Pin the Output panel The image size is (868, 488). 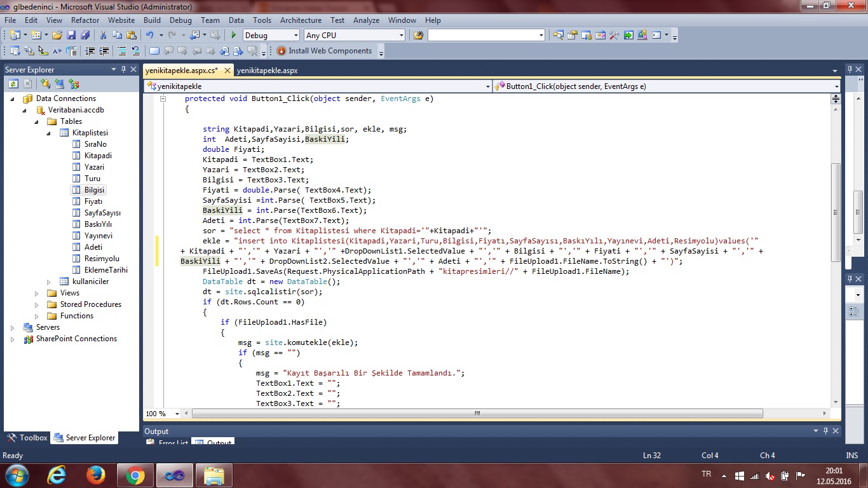(x=825, y=431)
